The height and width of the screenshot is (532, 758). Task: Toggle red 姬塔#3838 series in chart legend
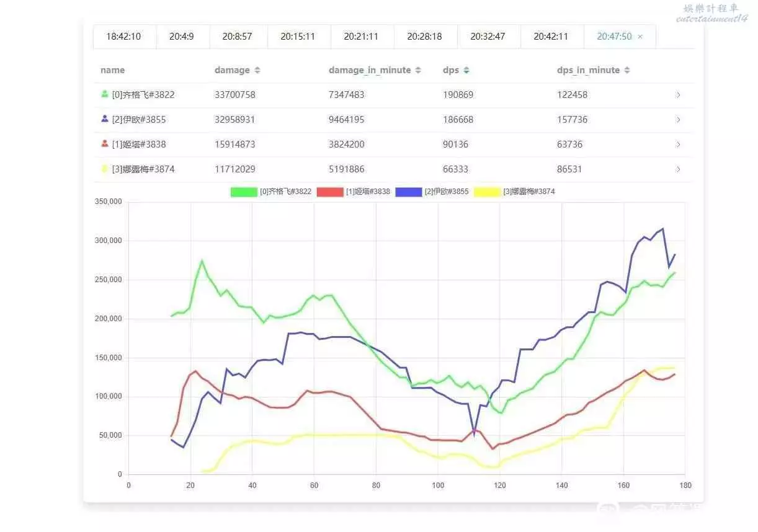329,192
